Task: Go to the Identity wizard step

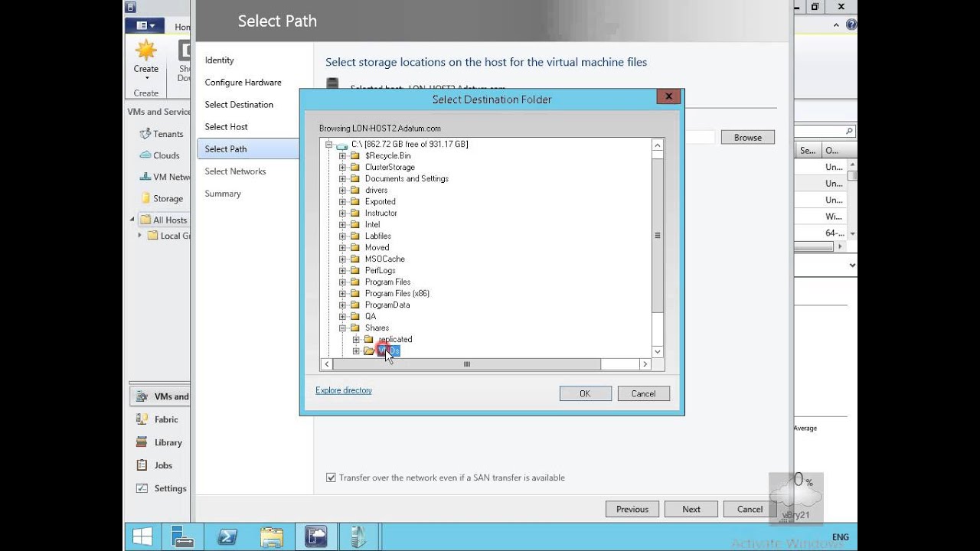Action: pos(220,60)
